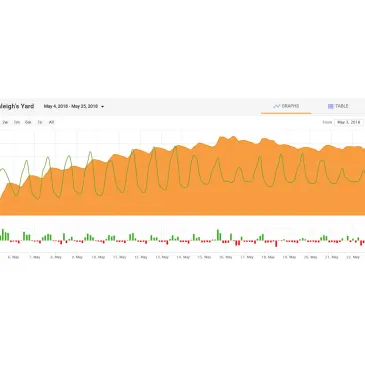
Task: Click the Yard station title
Action: (x=17, y=106)
